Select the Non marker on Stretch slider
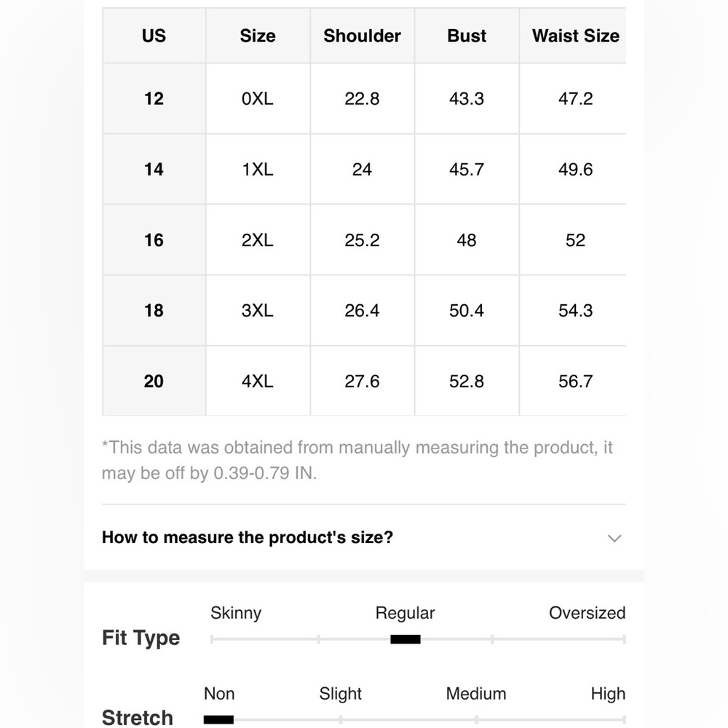This screenshot has width=728, height=728. pos(218,720)
